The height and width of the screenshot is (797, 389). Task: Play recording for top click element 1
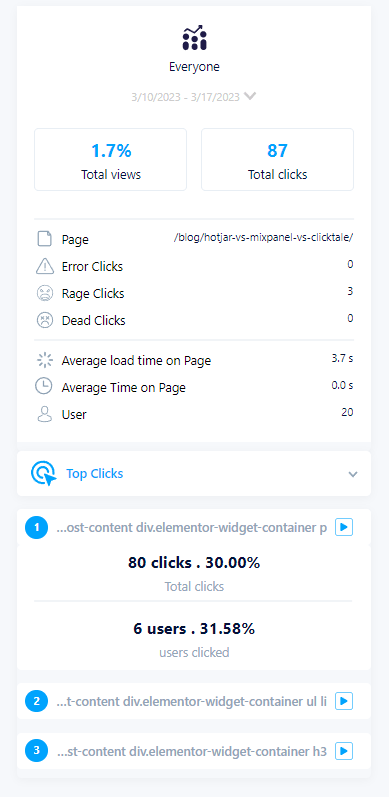click(x=344, y=528)
